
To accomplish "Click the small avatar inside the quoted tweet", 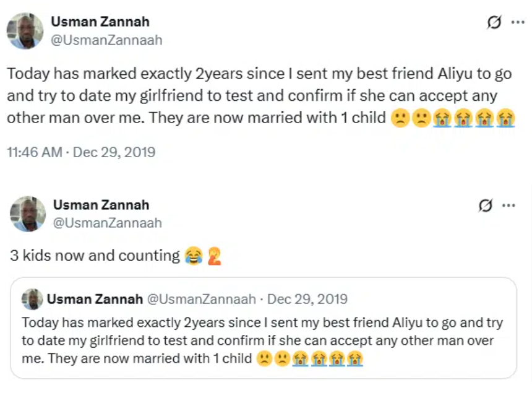I will pos(33,299).
